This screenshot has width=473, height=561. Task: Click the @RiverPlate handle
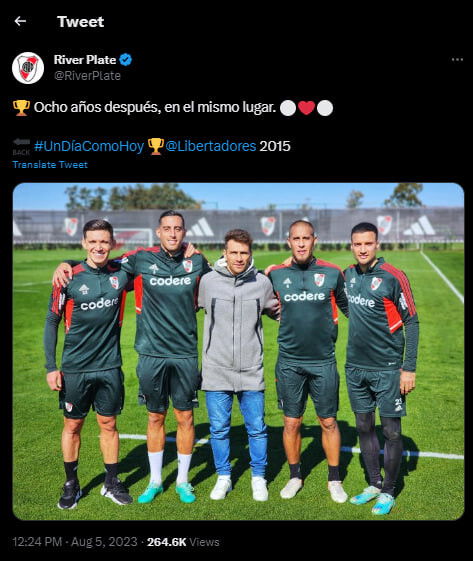[x=87, y=76]
